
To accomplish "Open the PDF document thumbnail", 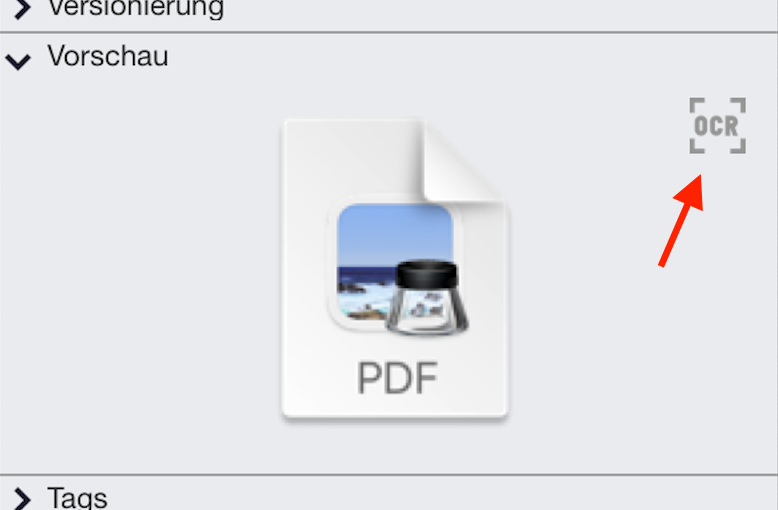I will click(x=395, y=268).
